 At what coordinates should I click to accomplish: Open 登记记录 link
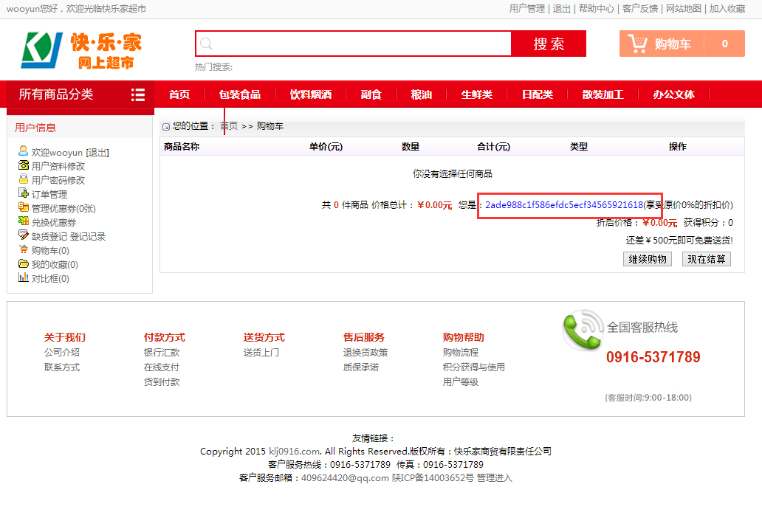point(88,237)
